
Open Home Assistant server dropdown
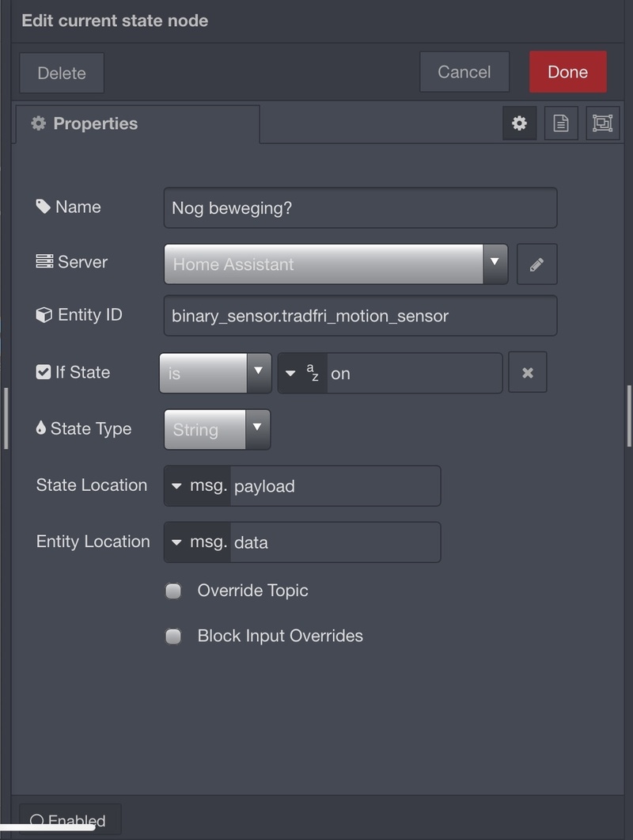pyautogui.click(x=335, y=264)
